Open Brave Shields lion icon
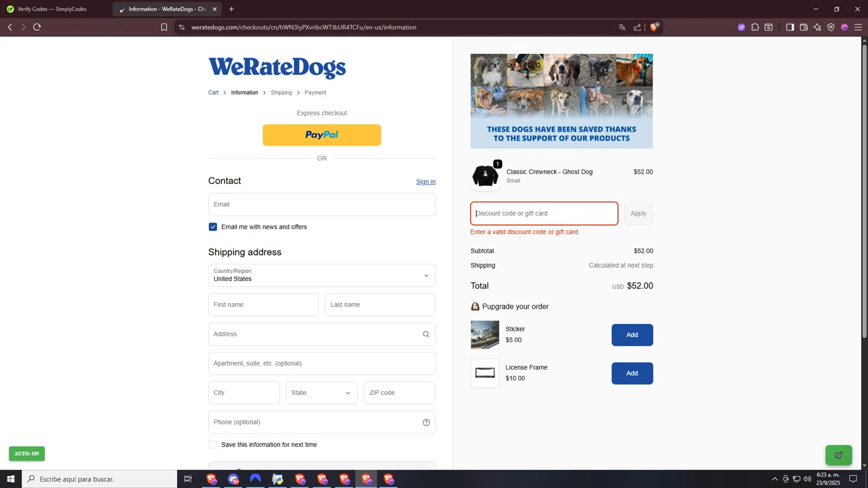 point(654,27)
